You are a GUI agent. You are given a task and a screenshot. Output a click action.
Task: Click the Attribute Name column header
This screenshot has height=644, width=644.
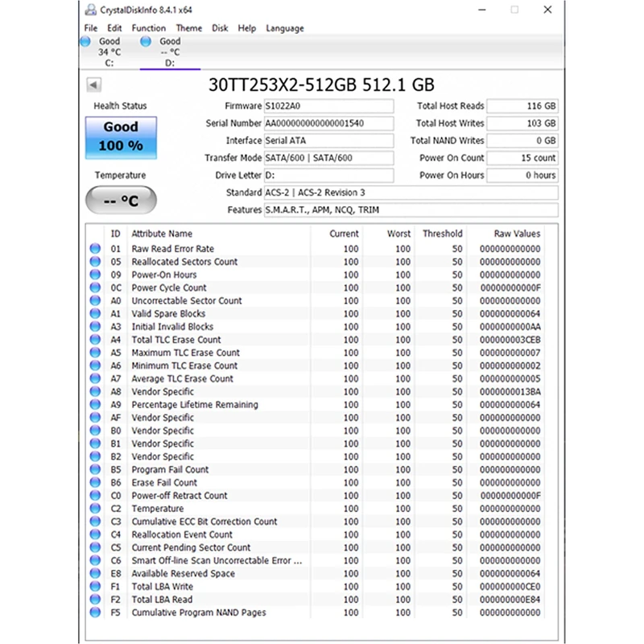click(x=162, y=233)
